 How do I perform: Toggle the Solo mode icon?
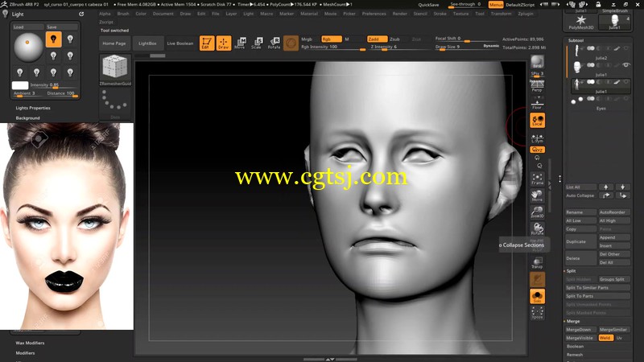[x=537, y=296]
